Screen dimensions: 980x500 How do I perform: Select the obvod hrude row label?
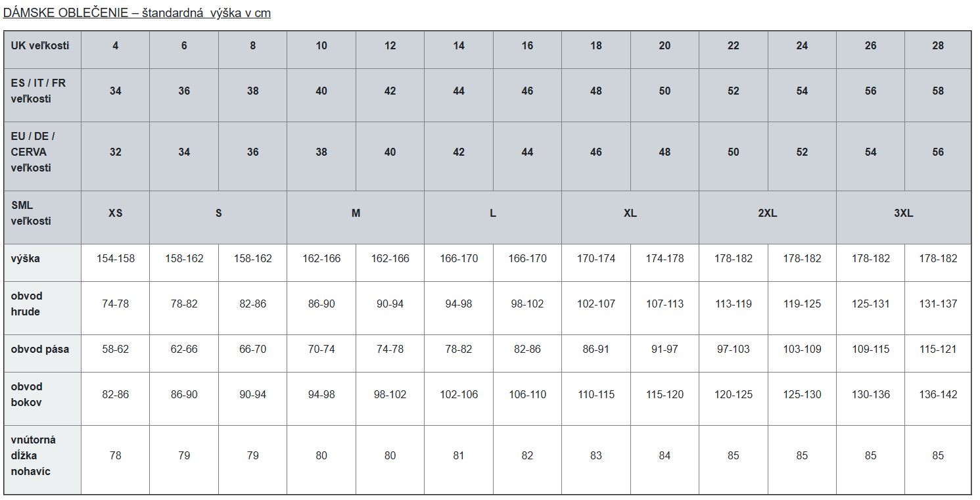point(42,308)
